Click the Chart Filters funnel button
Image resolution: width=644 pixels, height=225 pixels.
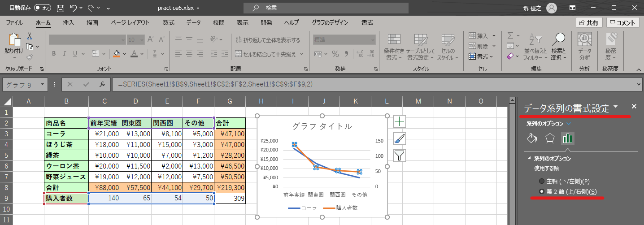(399, 156)
